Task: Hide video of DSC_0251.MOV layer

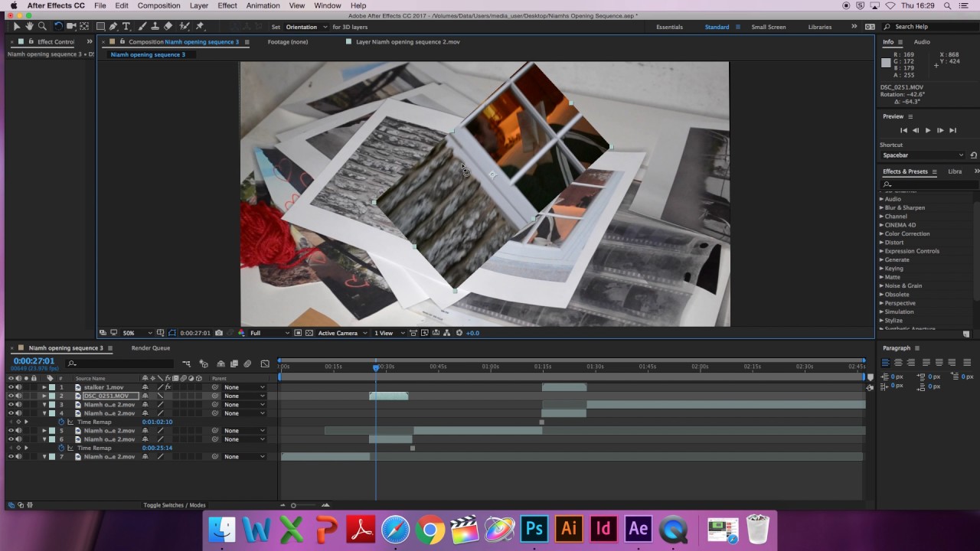Action: 11,396
